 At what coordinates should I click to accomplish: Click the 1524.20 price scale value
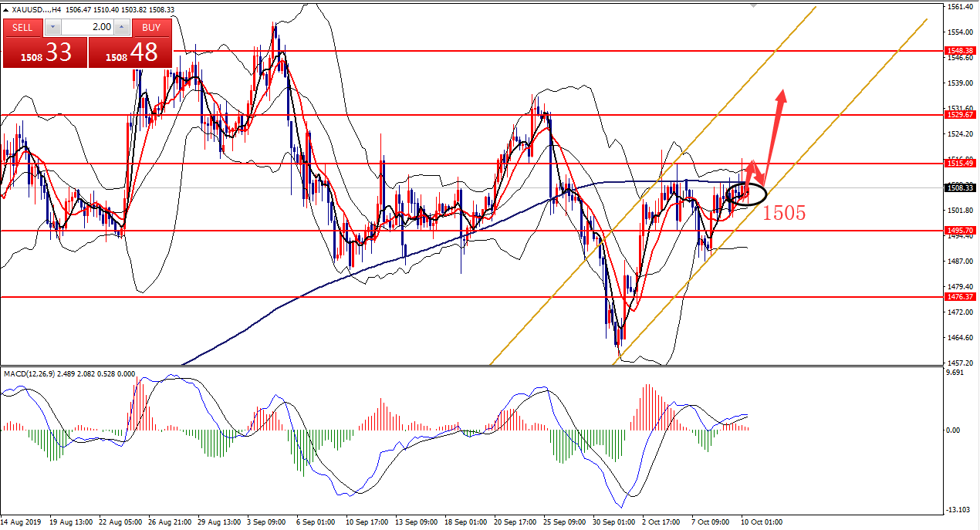click(x=961, y=133)
